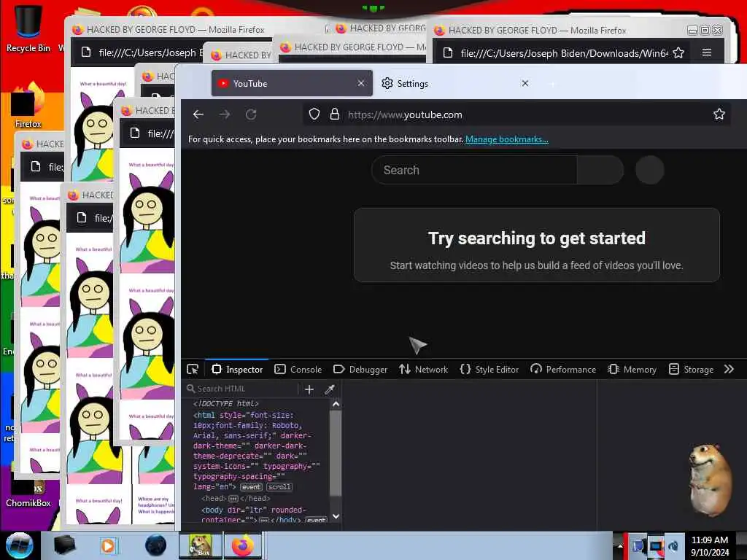Click the media player taskbar icon
This screenshot has height=560, width=747.
click(108, 545)
